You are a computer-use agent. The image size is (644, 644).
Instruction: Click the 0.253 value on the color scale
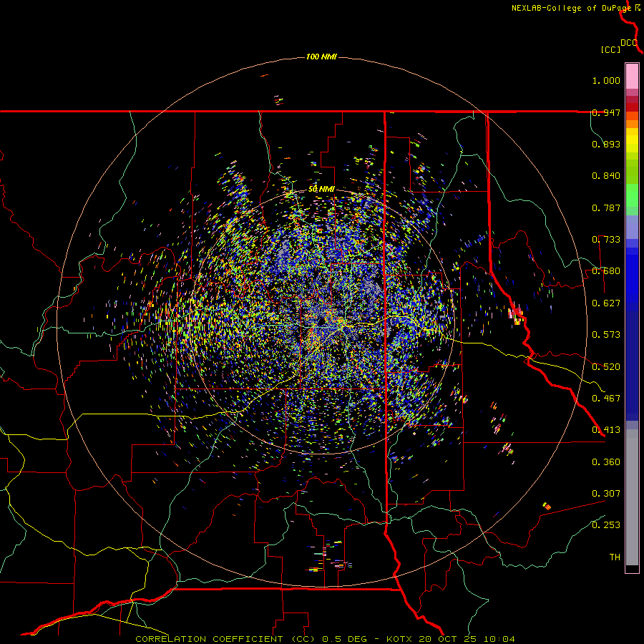606,525
